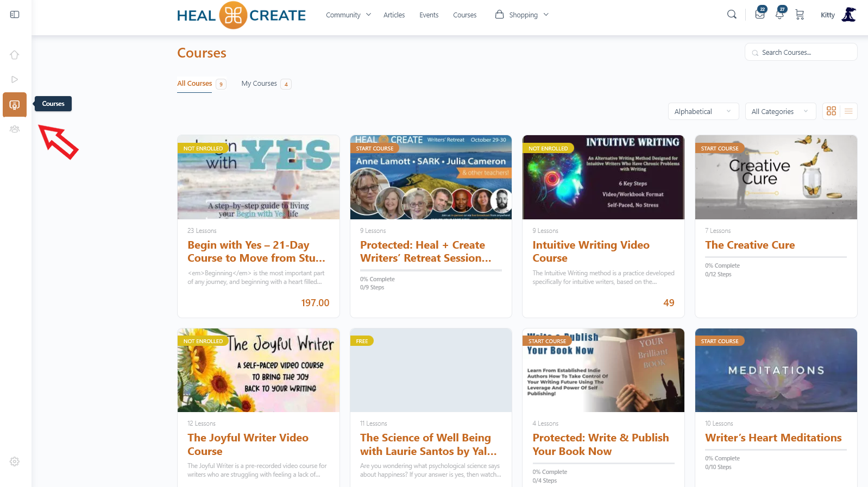This screenshot has height=487, width=868.
Task: Click the Kitty username link
Action: tap(828, 15)
